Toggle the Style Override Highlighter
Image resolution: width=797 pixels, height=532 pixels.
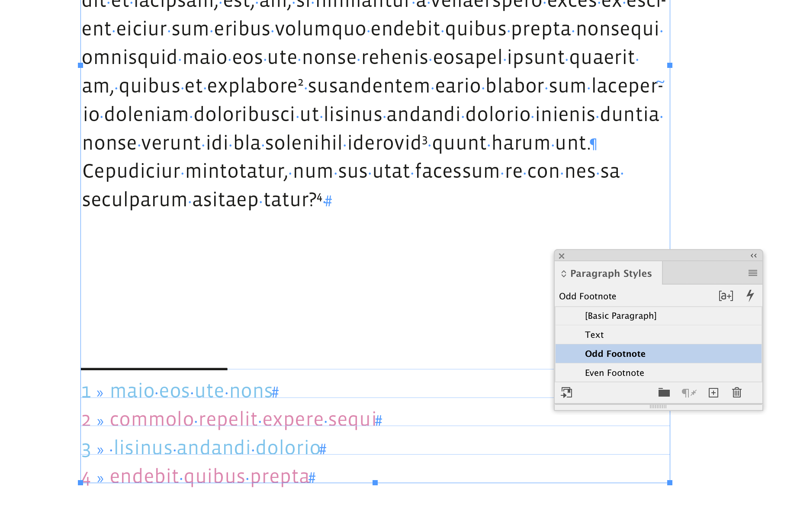point(750,296)
